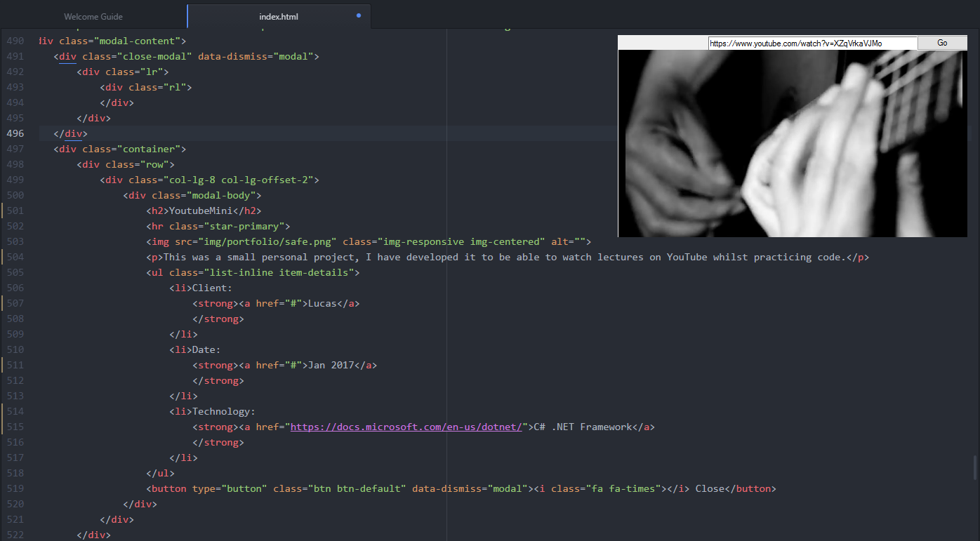Switch to the Welcome Guide tab
980x541 pixels.
(93, 16)
